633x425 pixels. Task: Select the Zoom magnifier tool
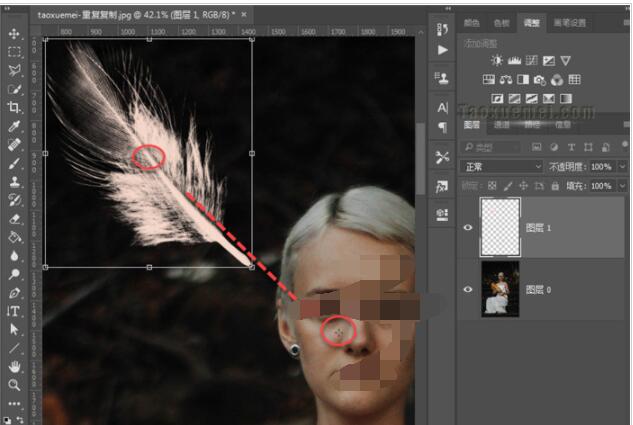[x=14, y=384]
